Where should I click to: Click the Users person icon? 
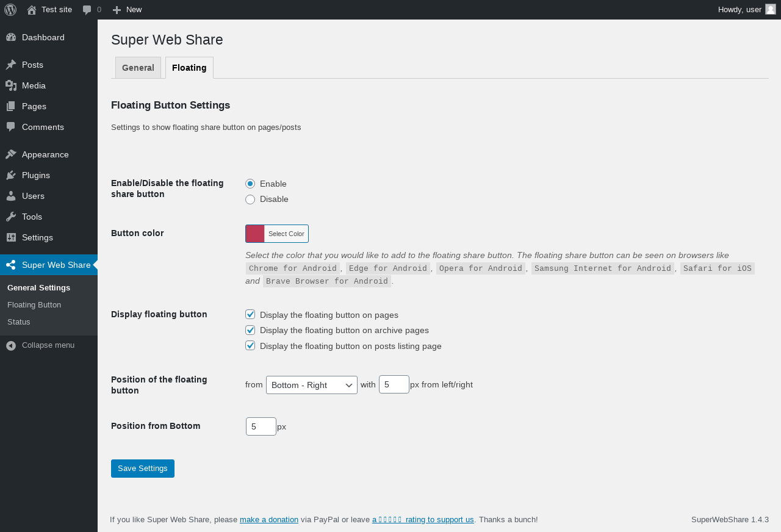[x=11, y=196]
